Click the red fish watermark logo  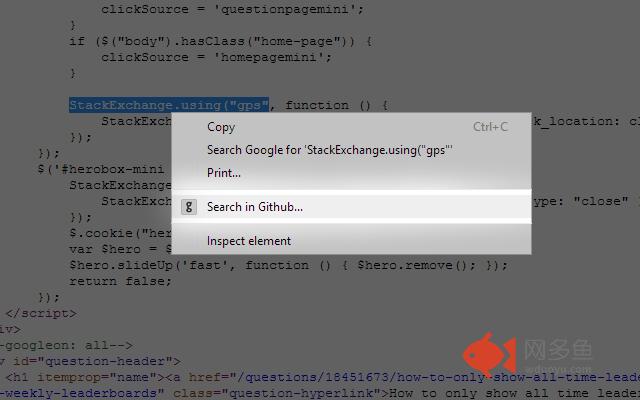click(x=489, y=355)
